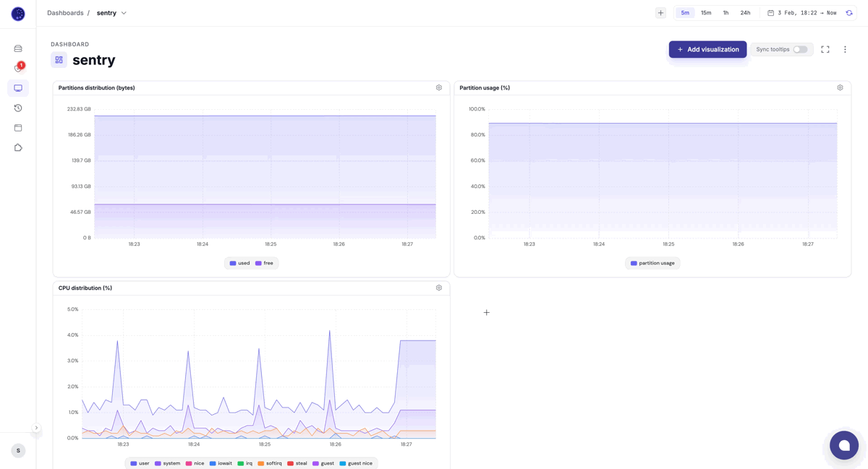
Task: Enter fullscreen mode for the dashboard
Action: point(825,49)
